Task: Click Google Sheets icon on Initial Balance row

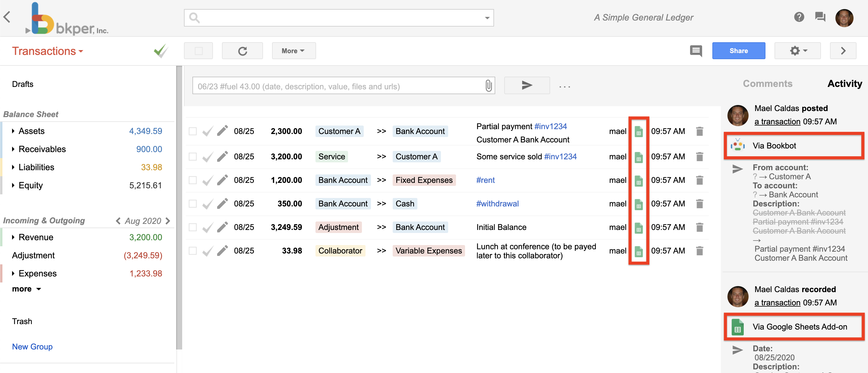Action: tap(638, 228)
